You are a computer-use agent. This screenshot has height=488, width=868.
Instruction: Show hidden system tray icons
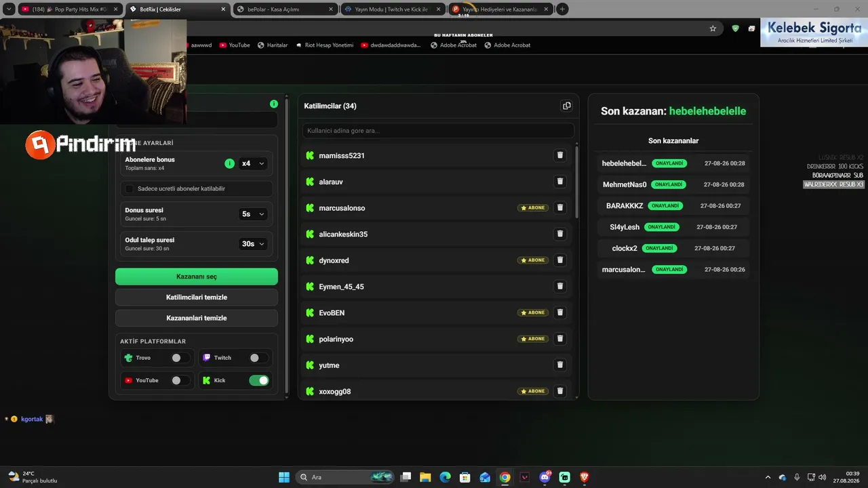768,477
